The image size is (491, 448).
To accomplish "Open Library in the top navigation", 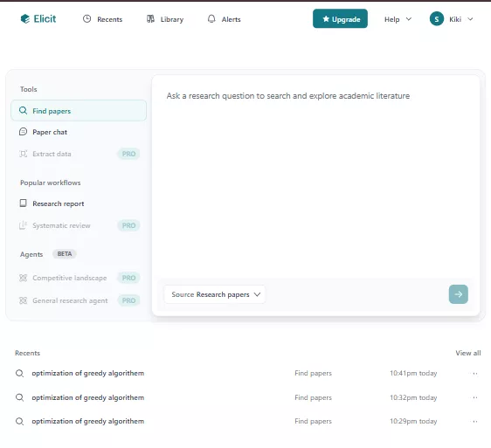I will pyautogui.click(x=165, y=19).
